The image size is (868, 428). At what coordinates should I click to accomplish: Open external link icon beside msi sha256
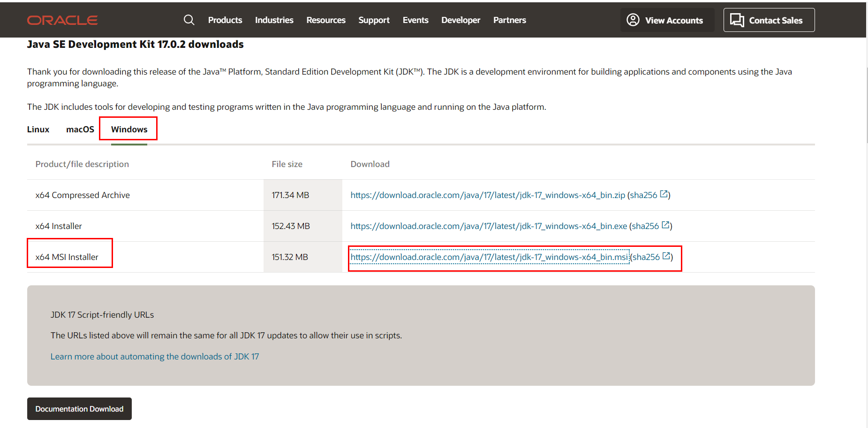pyautogui.click(x=666, y=256)
